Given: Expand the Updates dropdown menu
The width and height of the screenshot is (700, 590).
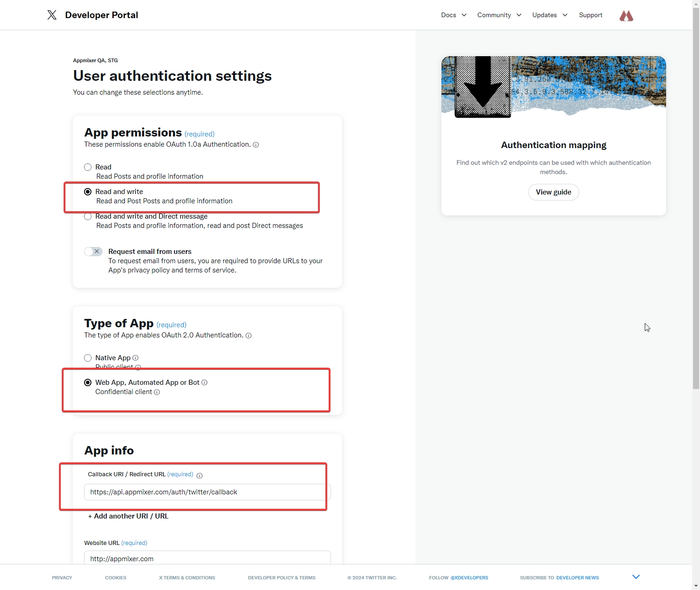Looking at the screenshot, I should [x=550, y=15].
